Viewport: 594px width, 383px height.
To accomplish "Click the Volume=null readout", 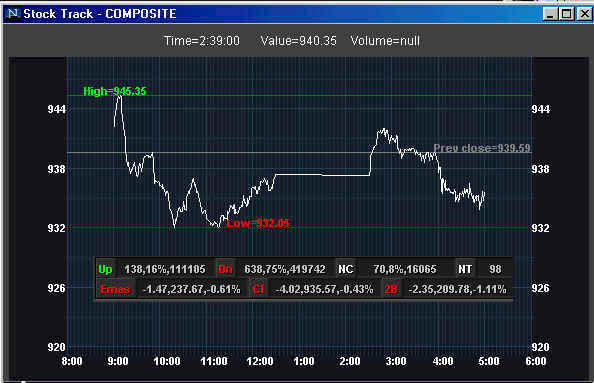I will (385, 41).
